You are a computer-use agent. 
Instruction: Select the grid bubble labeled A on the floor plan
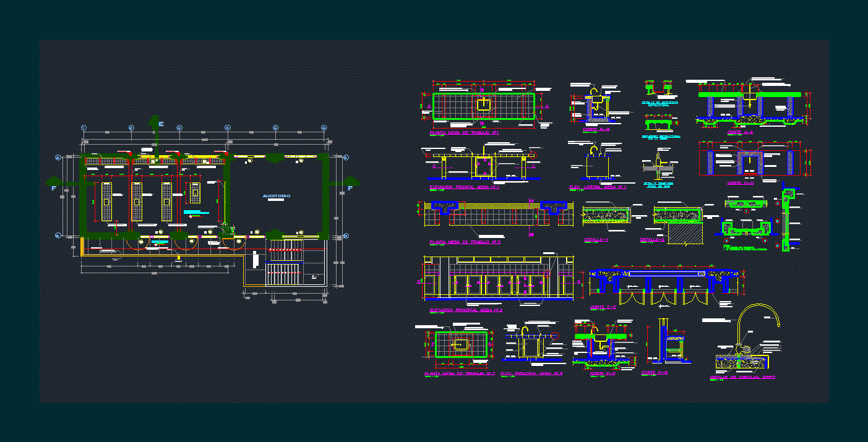[x=58, y=158]
